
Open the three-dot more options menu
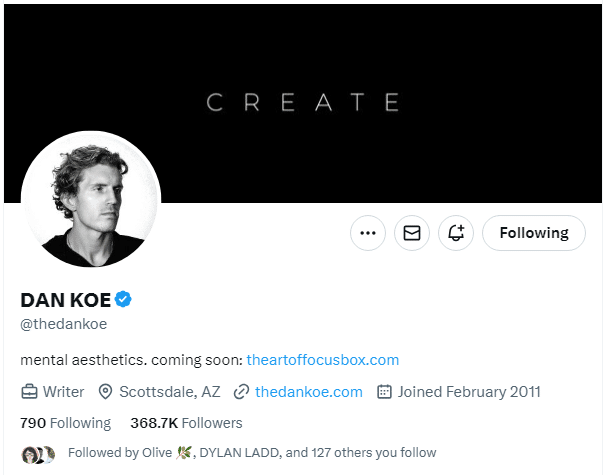pos(367,233)
